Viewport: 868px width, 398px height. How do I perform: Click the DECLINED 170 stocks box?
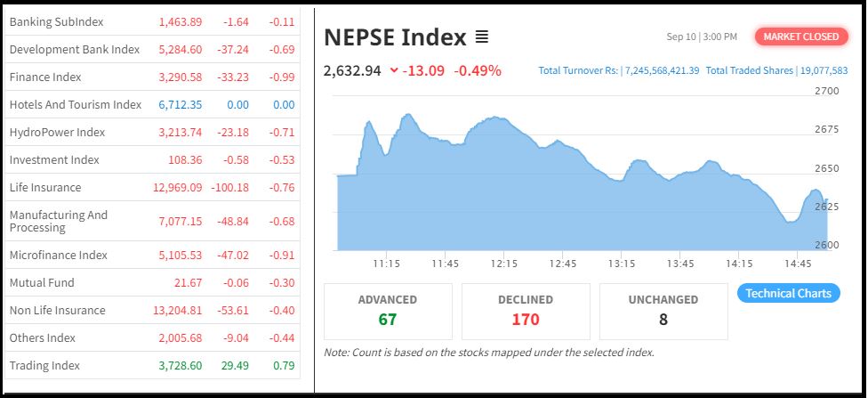pyautogui.click(x=526, y=311)
